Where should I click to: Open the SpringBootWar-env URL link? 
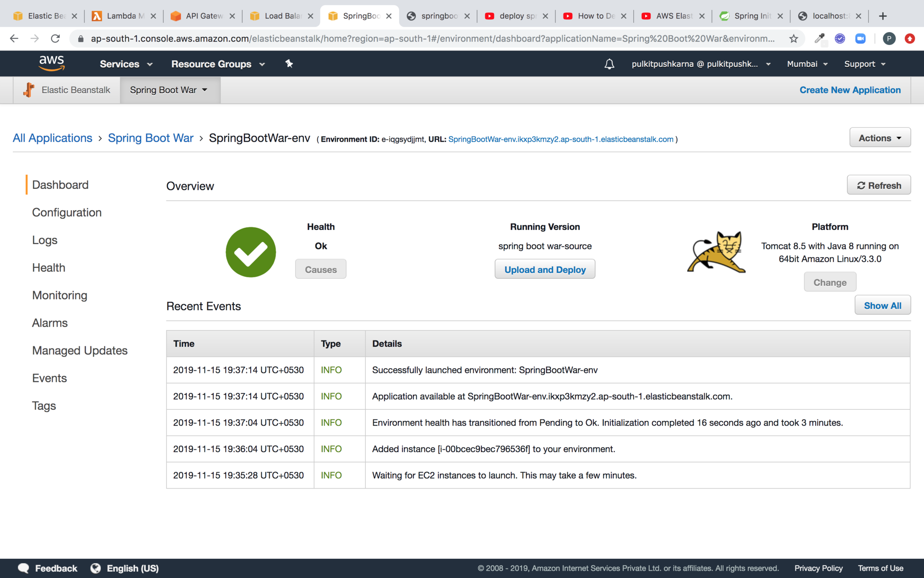[x=560, y=139]
